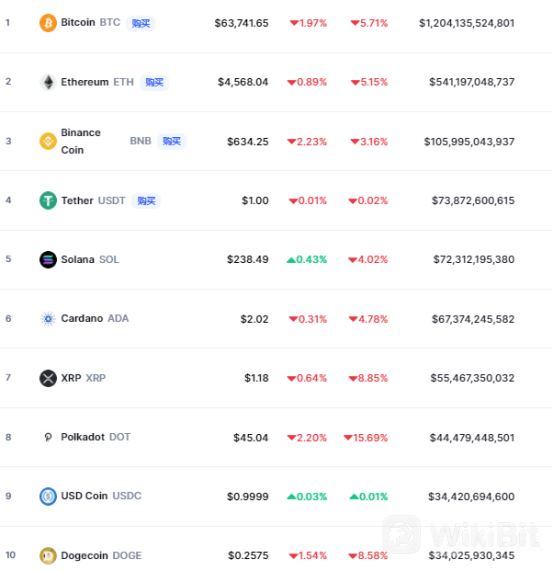Click the 购买 buy button beside ETH
This screenshot has width=554, height=571.
[x=154, y=82]
